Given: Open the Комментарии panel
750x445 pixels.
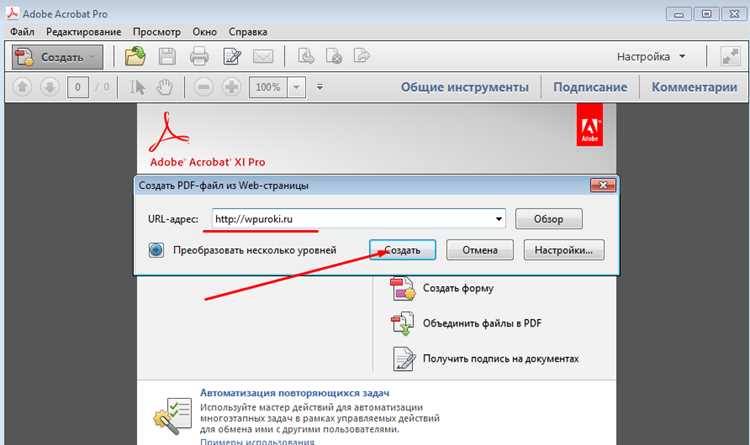Looking at the screenshot, I should (694, 87).
